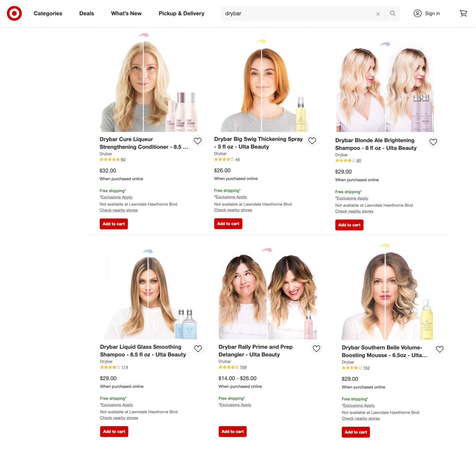This screenshot has height=467, width=476.
Task: Open Drybar Rally Prime and Prep Detangler title
Action: pos(256,351)
